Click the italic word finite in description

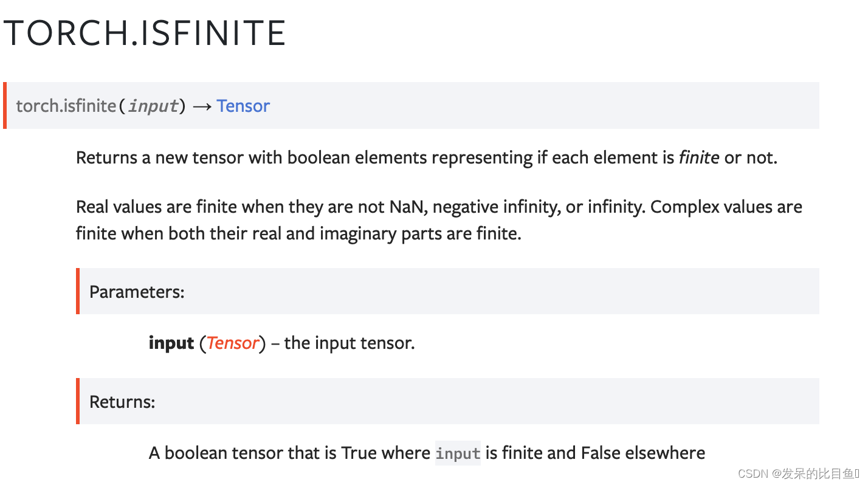tap(699, 158)
